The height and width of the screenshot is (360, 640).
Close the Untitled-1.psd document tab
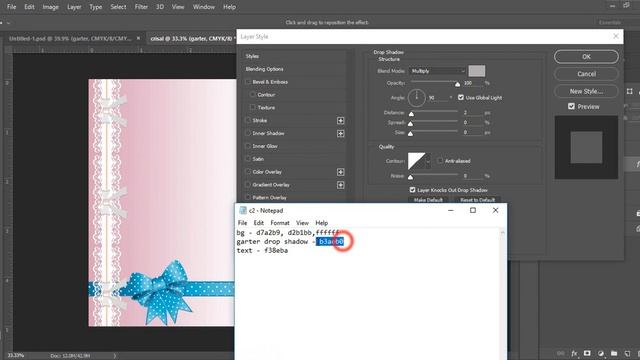tap(138, 38)
